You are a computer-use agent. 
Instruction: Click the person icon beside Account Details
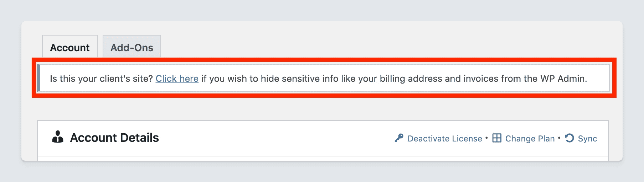[58, 137]
